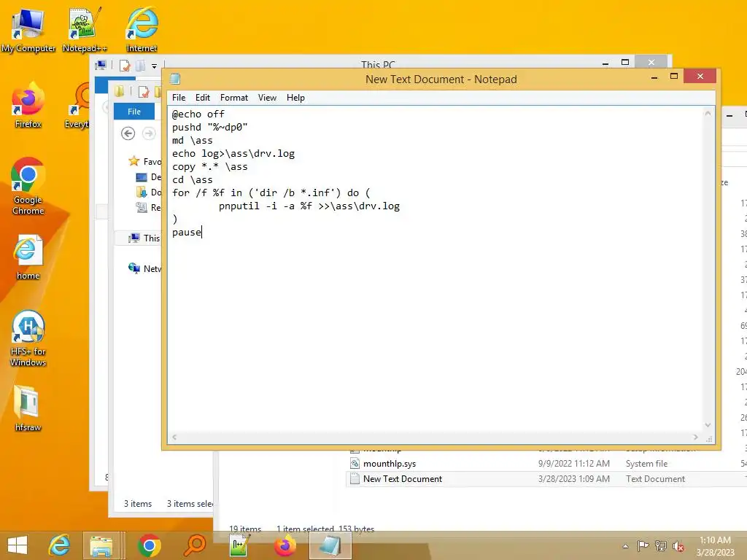Click the blue File tab in Explorer window

click(x=134, y=112)
